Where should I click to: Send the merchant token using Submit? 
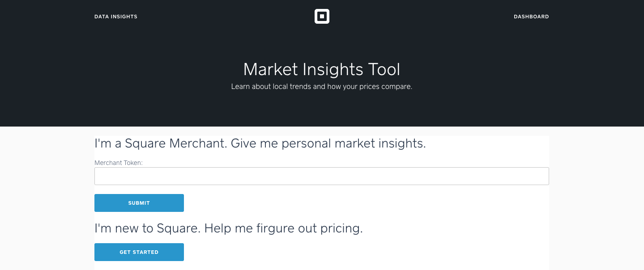point(139,203)
